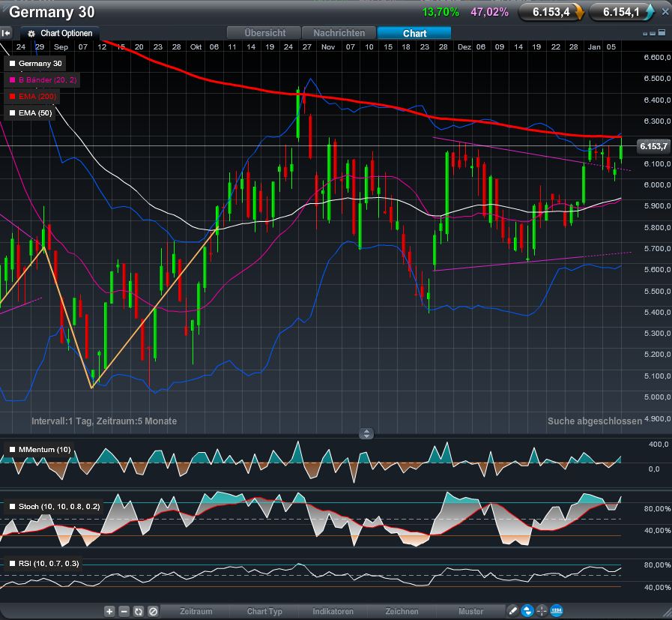Click the Stoch (10, 10, 0.8, 0.2) label
Viewport: 672px width, 620px height.
click(x=59, y=506)
